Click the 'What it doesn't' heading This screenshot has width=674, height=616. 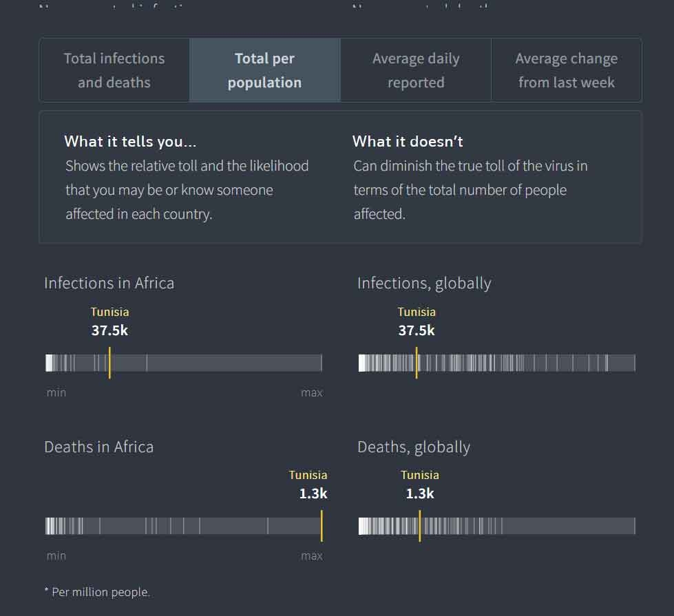[408, 141]
